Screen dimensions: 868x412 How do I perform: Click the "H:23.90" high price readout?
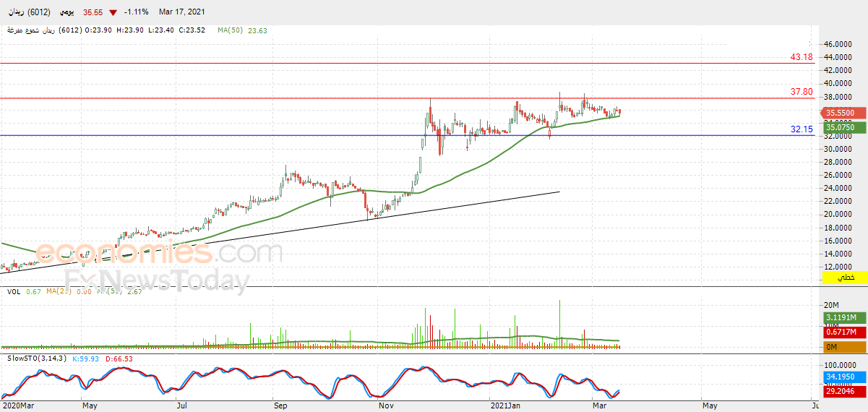pyautogui.click(x=132, y=30)
